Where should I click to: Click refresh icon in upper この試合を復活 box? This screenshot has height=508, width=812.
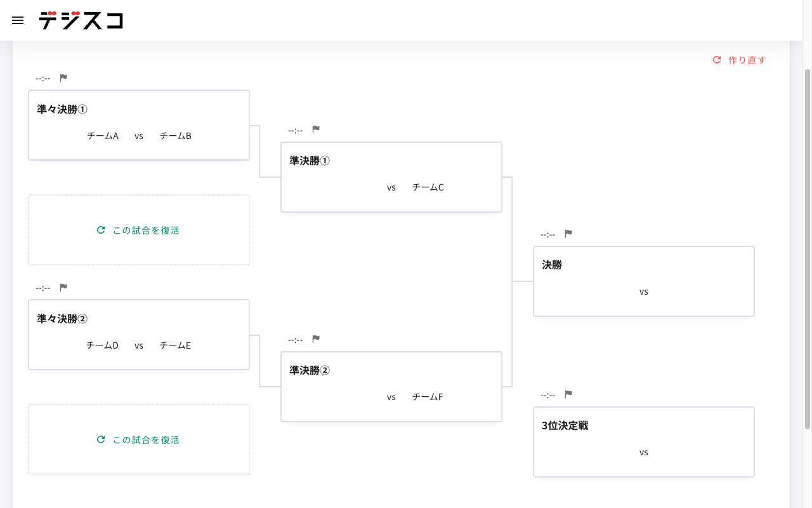point(100,230)
